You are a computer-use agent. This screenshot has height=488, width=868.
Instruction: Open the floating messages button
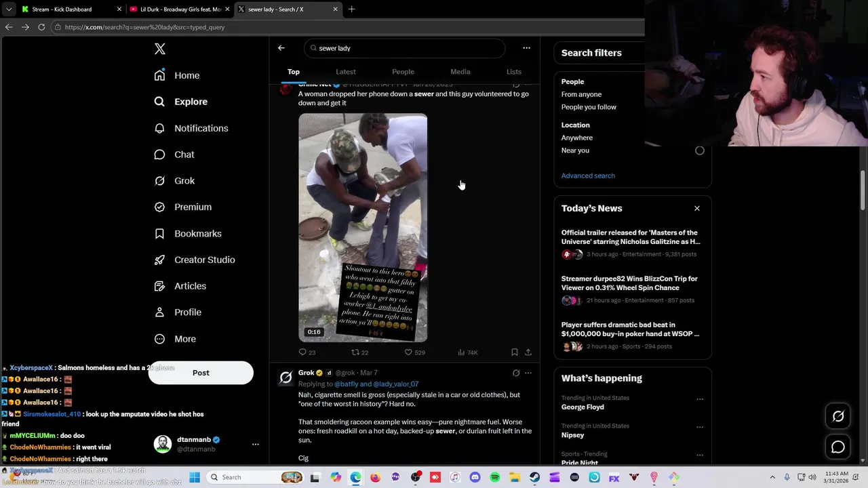tap(838, 447)
